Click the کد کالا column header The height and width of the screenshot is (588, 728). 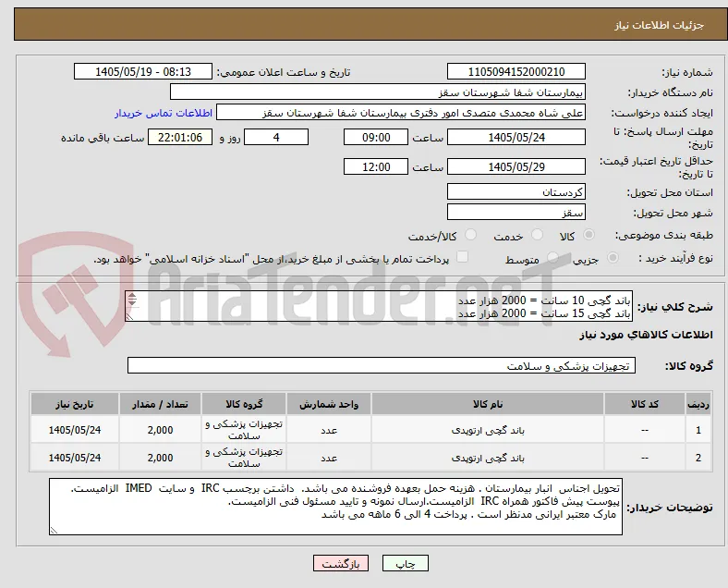point(645,404)
